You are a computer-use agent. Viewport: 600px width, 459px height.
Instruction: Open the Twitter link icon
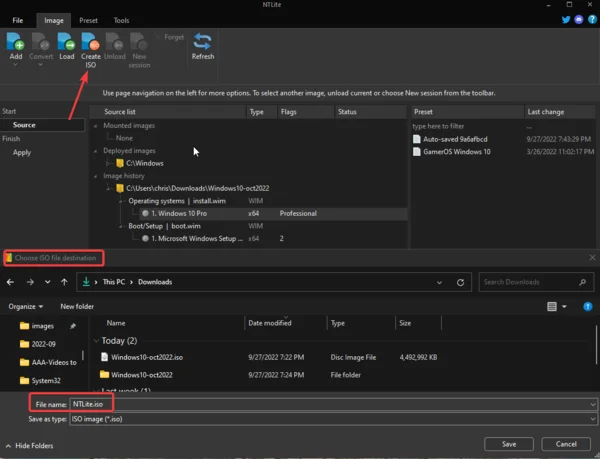tap(566, 20)
